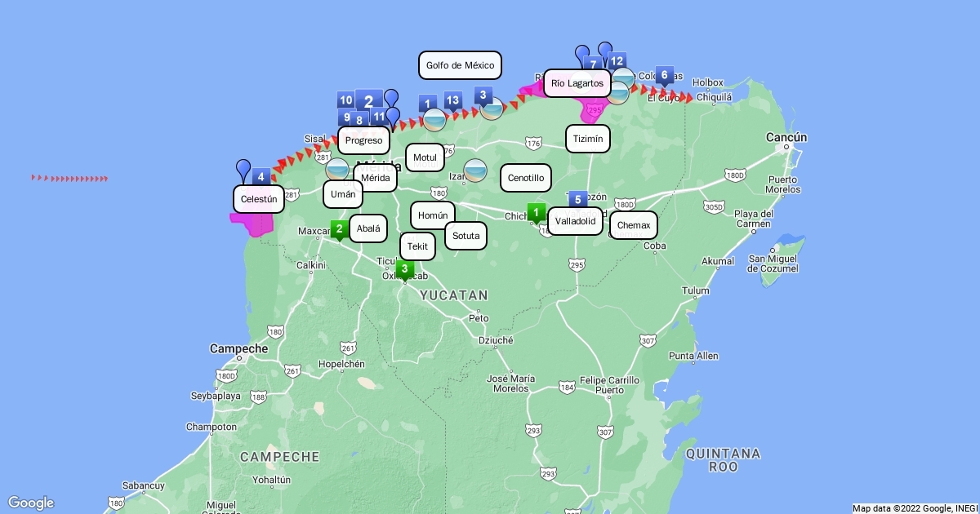Click the Google logo
This screenshot has width=980, height=514.
click(x=31, y=503)
